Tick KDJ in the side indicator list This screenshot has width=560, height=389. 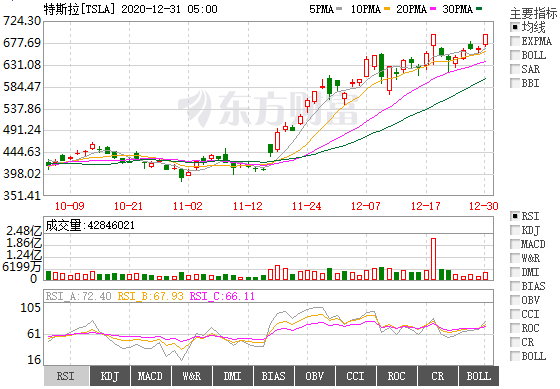pos(515,230)
